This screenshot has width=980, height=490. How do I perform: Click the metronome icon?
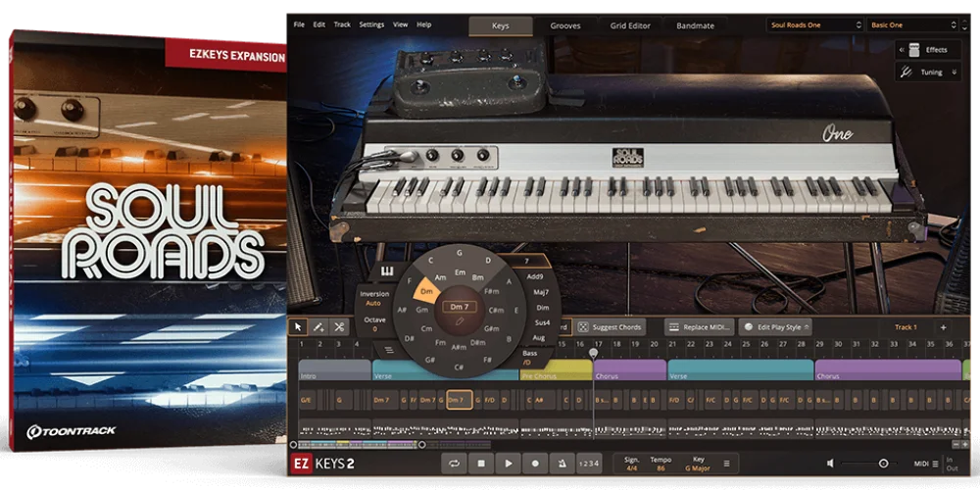pyautogui.click(x=562, y=464)
